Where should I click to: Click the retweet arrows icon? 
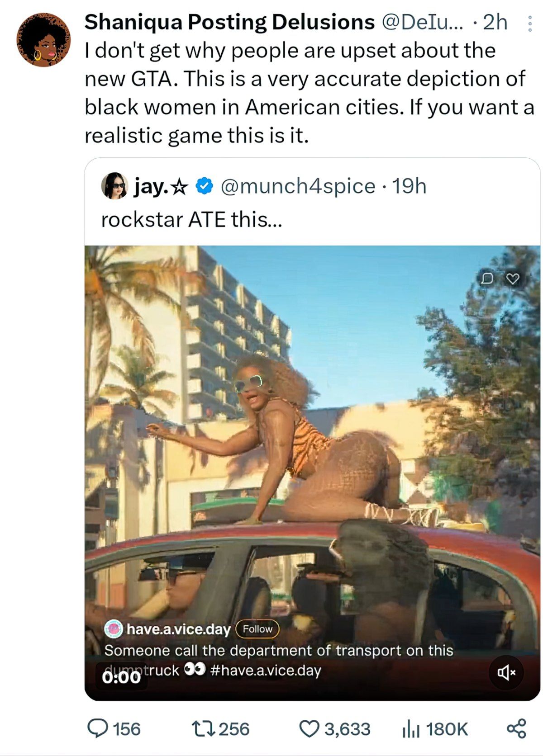tap(203, 728)
